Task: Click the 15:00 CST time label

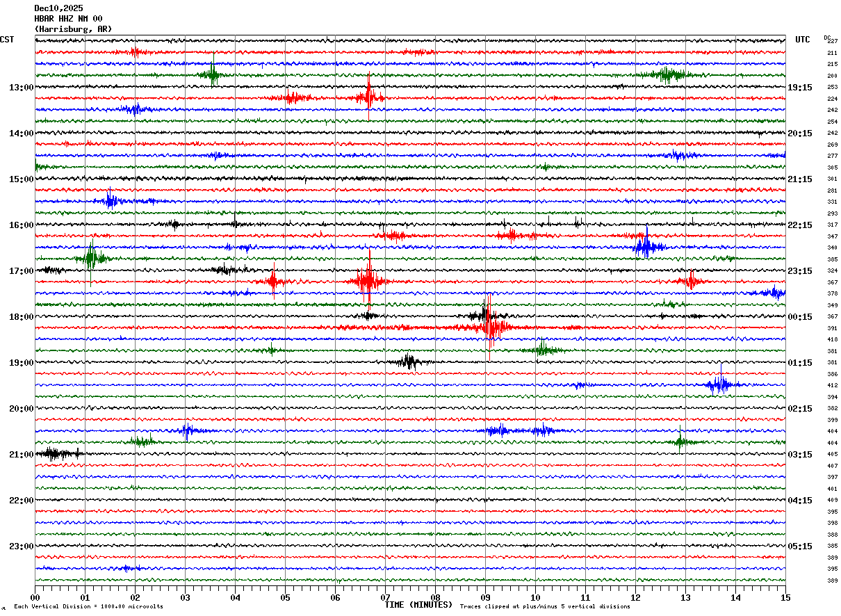Action: coord(21,179)
